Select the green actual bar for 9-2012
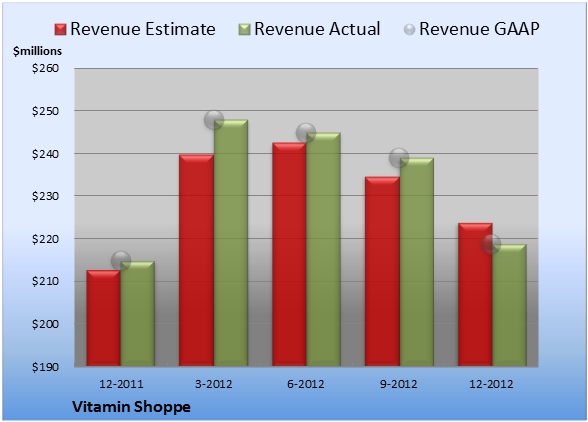588x422 pixels. click(416, 262)
